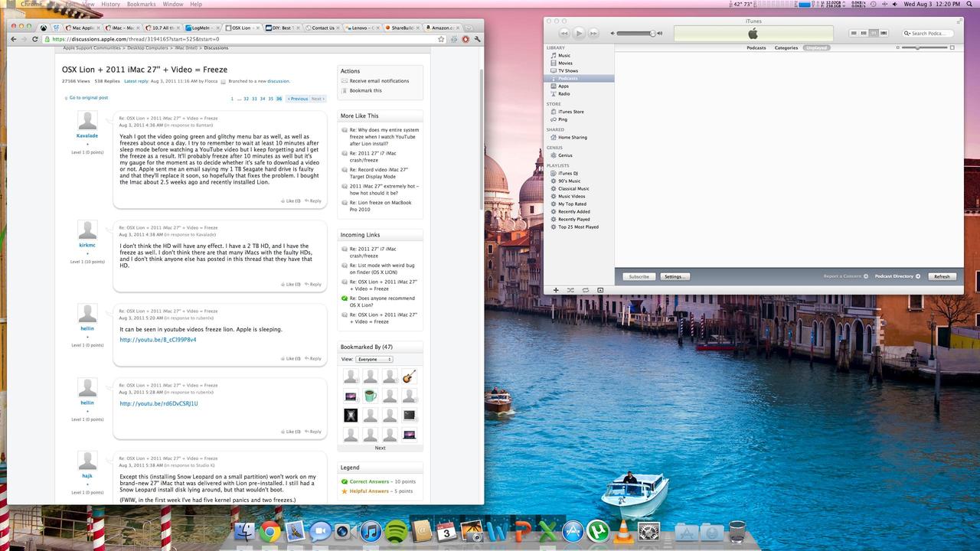Play the current track in iTunes
The height and width of the screenshot is (551, 980).
point(579,33)
